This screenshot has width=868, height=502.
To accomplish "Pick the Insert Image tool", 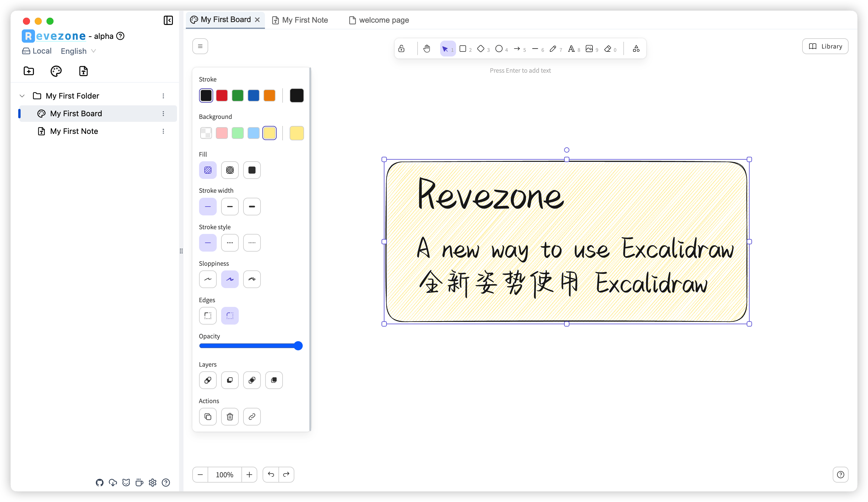I will point(589,49).
